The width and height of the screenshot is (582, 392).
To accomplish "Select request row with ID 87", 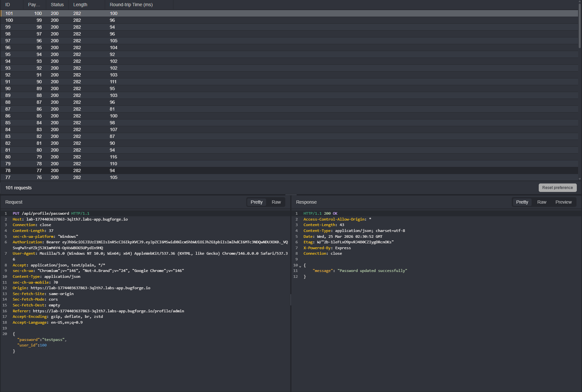I will [289, 109].
